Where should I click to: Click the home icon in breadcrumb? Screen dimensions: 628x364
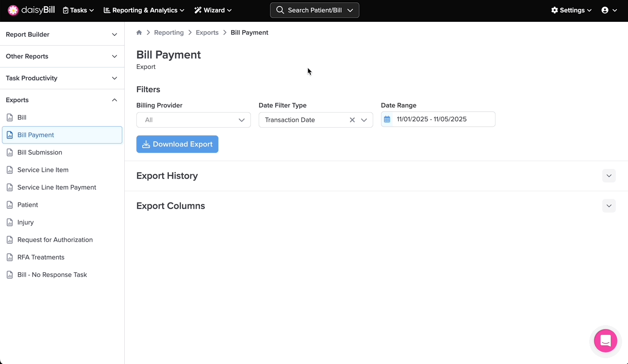[139, 33]
